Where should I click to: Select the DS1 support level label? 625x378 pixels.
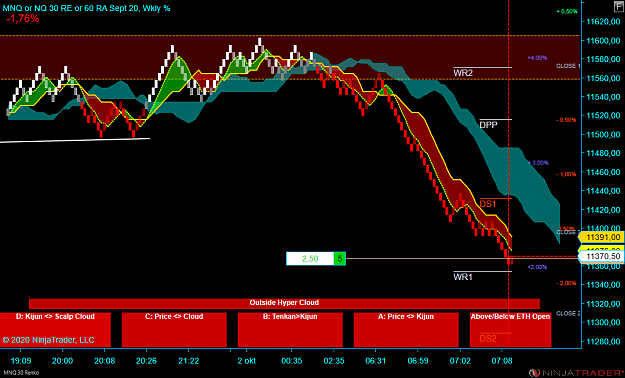pyautogui.click(x=488, y=204)
